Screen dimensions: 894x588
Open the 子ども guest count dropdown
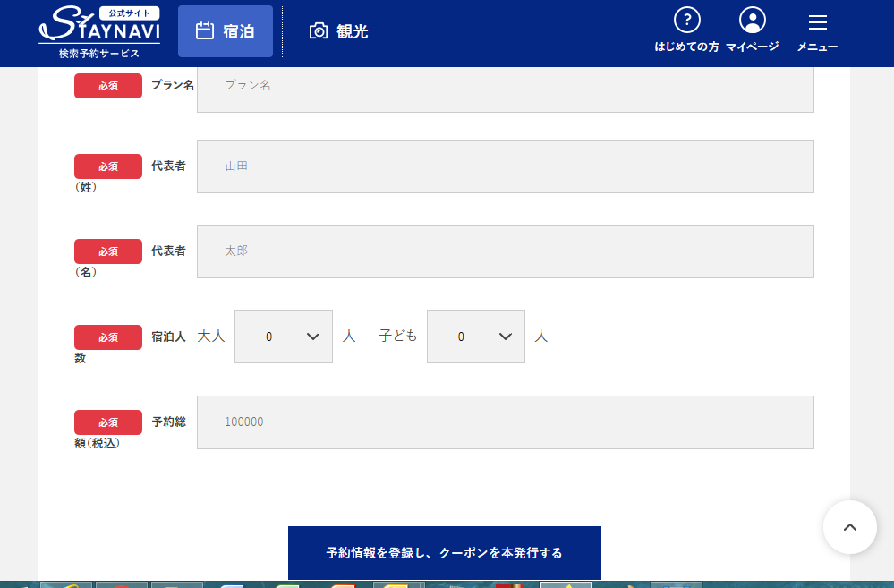tap(475, 337)
